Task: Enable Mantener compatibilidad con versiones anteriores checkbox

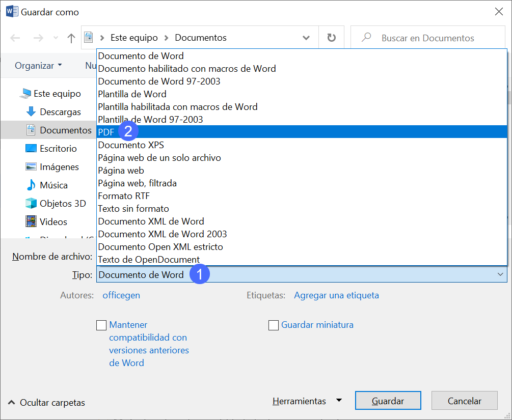Action: 101,325
